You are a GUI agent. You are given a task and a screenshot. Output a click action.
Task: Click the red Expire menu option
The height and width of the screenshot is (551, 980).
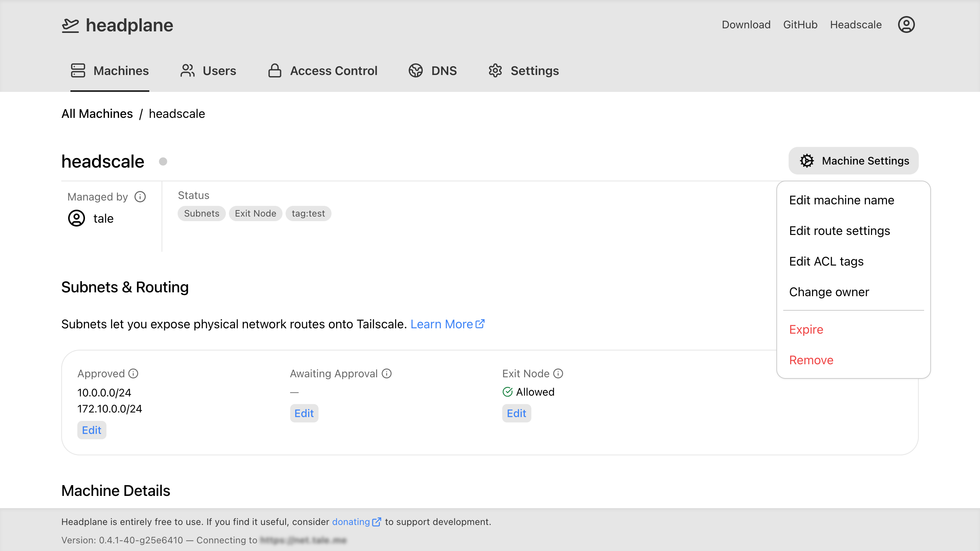806,329
